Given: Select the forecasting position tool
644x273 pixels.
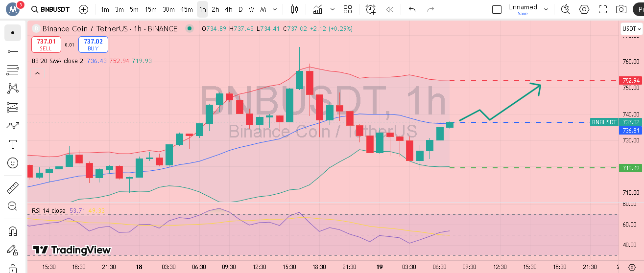Looking at the screenshot, I should click(x=13, y=107).
